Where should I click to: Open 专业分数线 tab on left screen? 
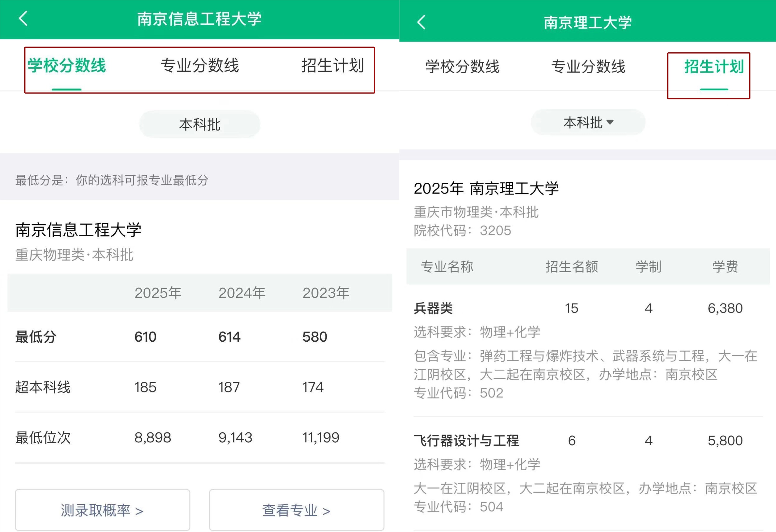pyautogui.click(x=200, y=65)
